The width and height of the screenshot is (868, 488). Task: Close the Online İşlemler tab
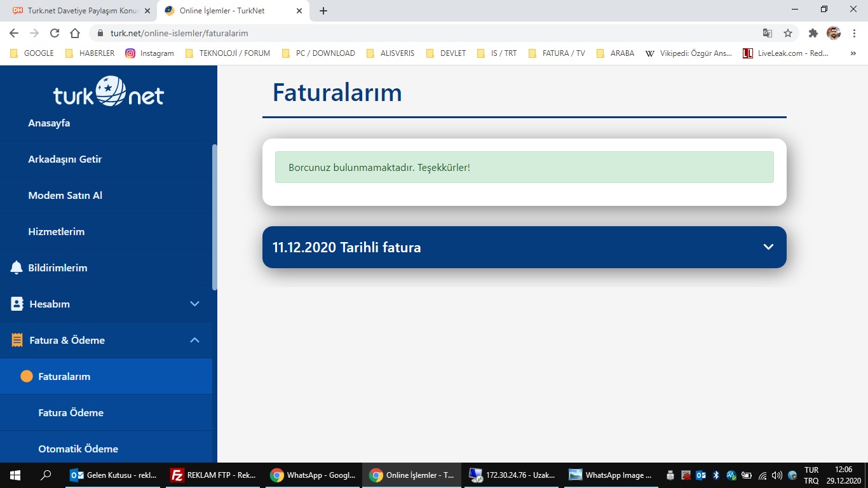pyautogui.click(x=299, y=11)
